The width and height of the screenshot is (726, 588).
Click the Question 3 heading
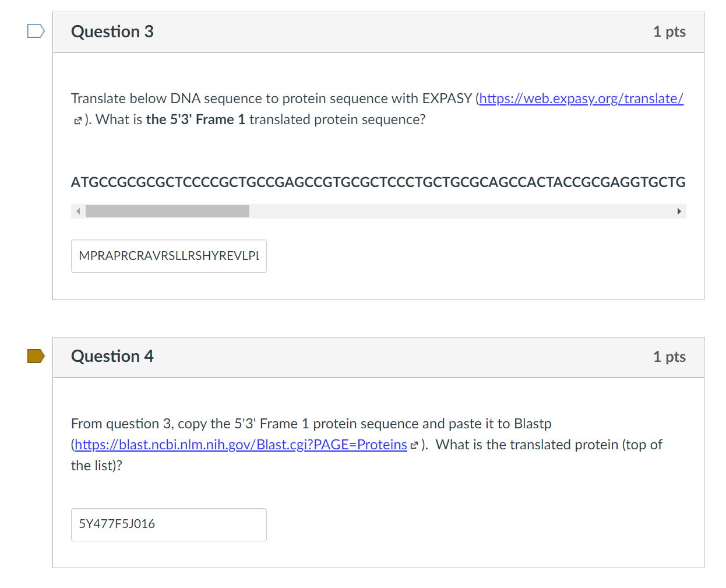[x=112, y=31]
